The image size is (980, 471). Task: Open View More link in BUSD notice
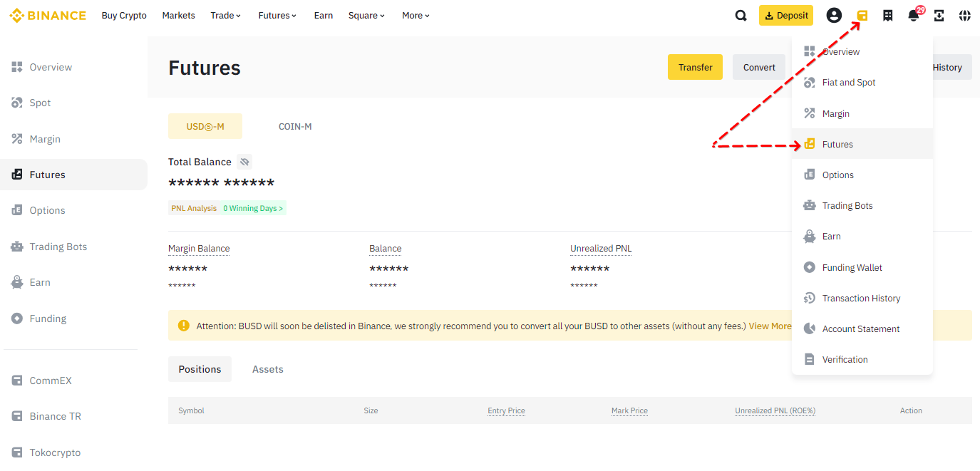point(770,326)
